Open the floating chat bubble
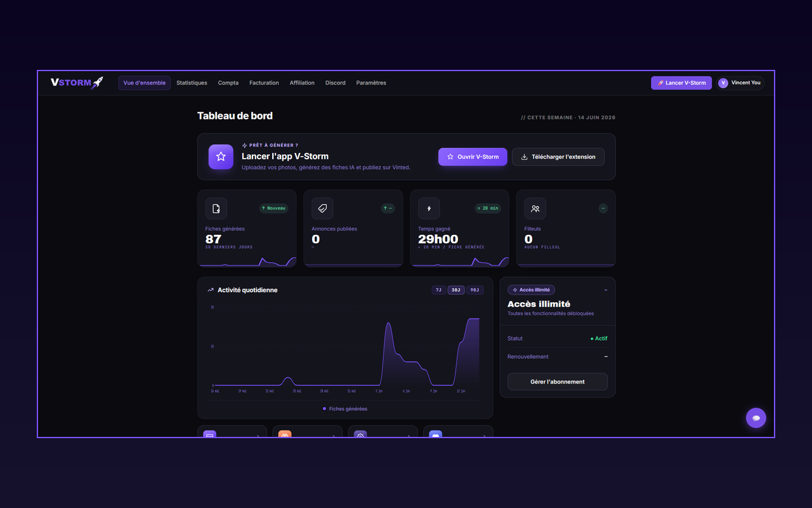Image resolution: width=812 pixels, height=508 pixels. (756, 418)
